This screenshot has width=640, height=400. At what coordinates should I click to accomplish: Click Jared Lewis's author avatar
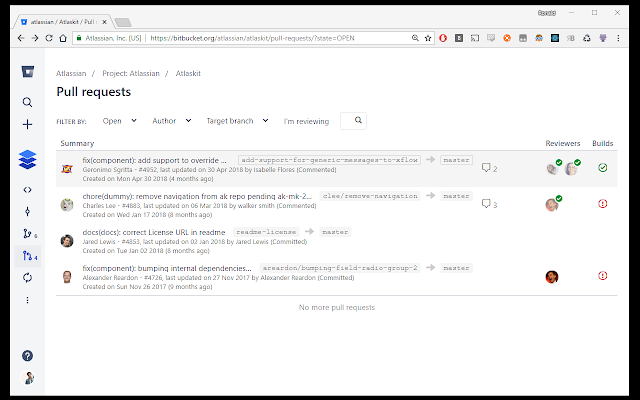click(67, 241)
